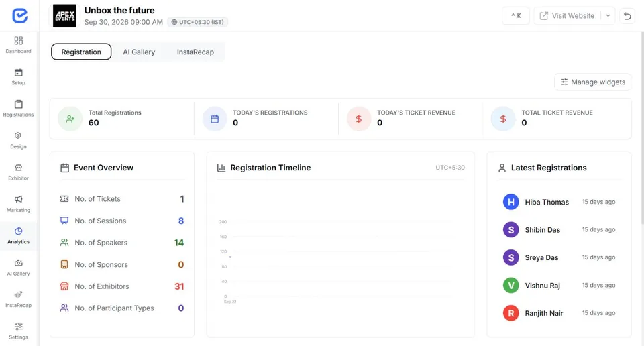Open the Setup calendar icon
644x346 pixels.
point(19,72)
